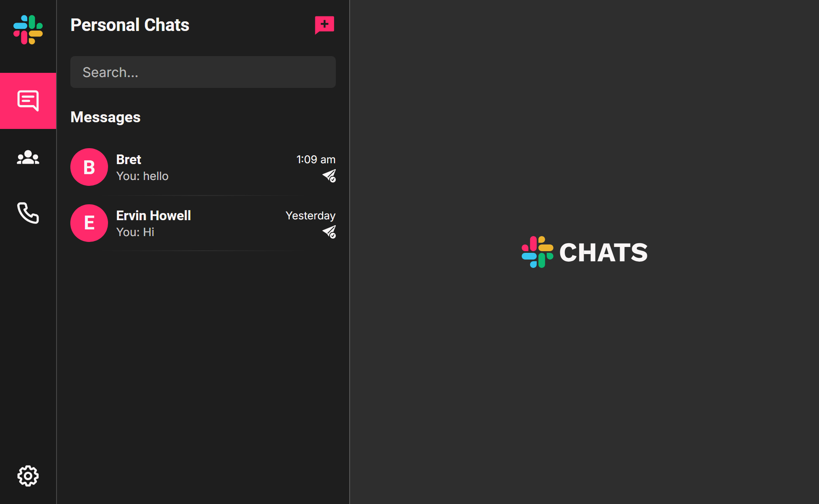Click the Personal Chats heading

[130, 25]
